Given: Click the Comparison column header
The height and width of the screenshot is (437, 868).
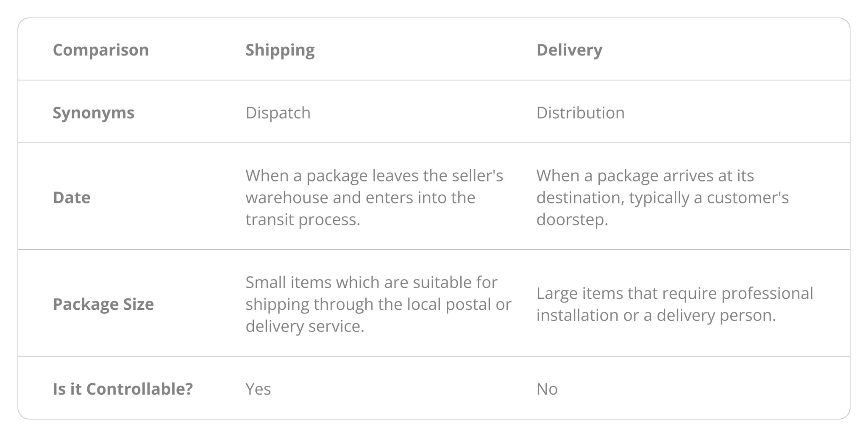Looking at the screenshot, I should coord(100,50).
